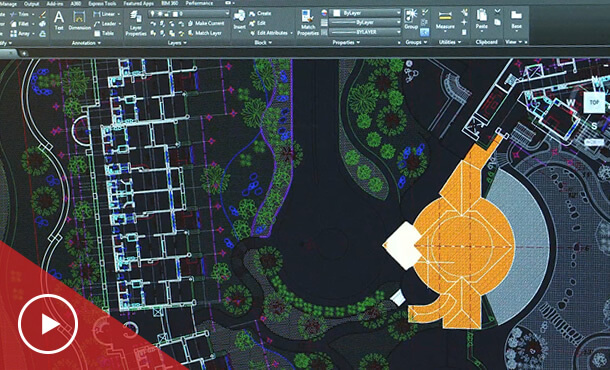Viewport: 610px width, 370px height.
Task: Click the Paste clipboard icon
Action: pyautogui.click(x=482, y=19)
